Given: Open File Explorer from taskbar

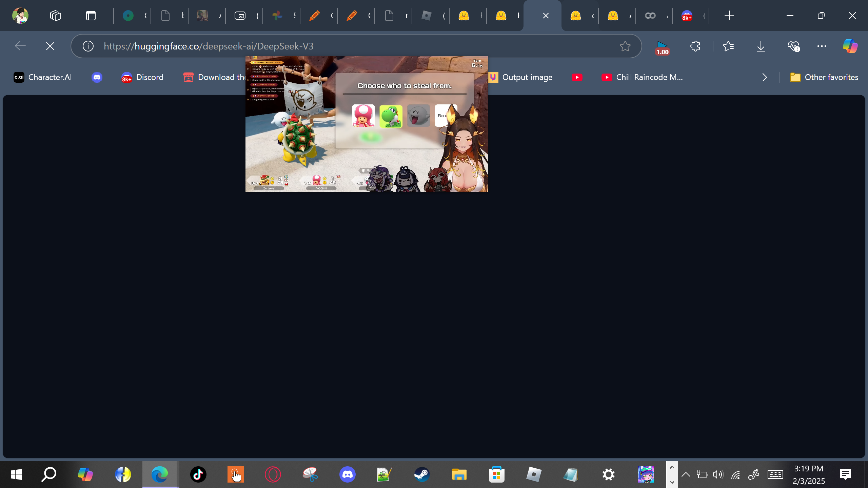Looking at the screenshot, I should coord(459,474).
